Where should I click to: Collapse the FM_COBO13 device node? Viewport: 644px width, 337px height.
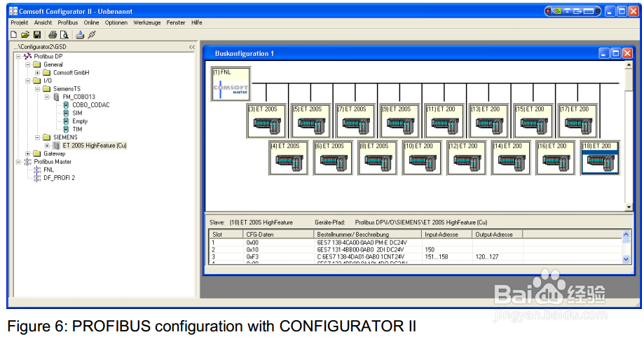[47, 97]
